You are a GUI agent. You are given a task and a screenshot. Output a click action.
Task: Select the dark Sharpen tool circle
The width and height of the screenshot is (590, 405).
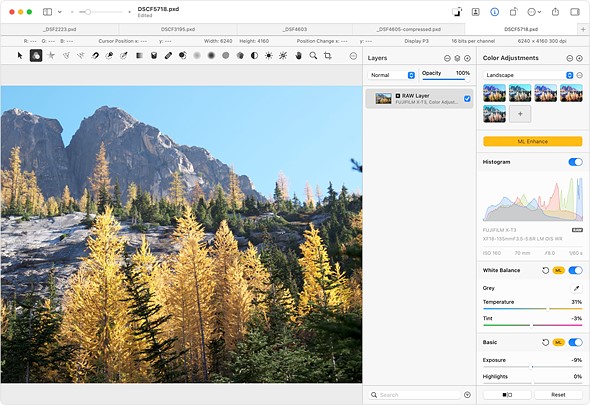211,56
